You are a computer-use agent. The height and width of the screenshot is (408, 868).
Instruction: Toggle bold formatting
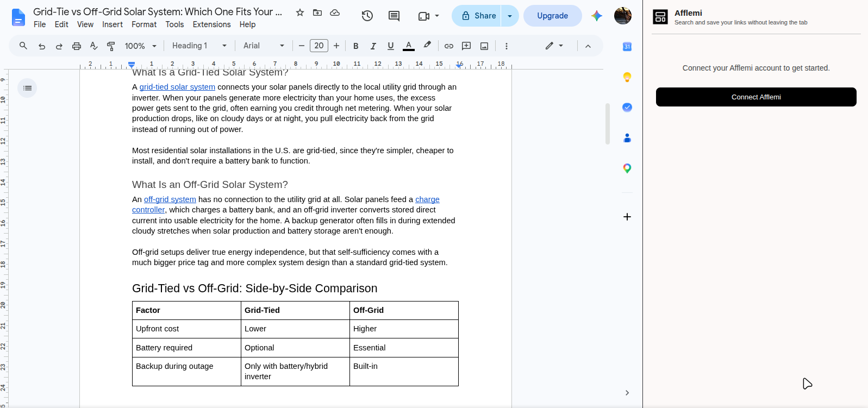tap(356, 46)
